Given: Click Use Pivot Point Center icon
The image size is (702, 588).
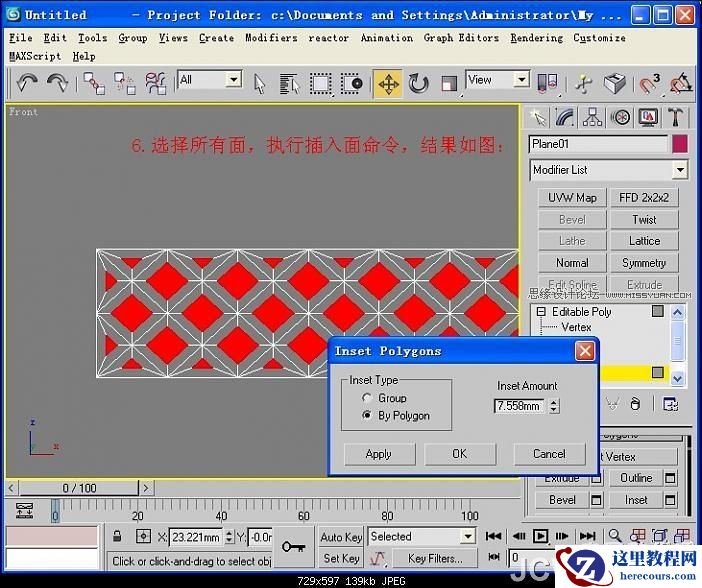Looking at the screenshot, I should [x=547, y=83].
